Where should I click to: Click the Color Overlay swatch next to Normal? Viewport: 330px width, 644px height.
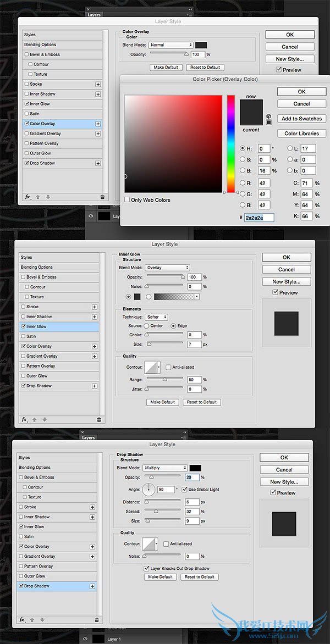click(x=201, y=45)
